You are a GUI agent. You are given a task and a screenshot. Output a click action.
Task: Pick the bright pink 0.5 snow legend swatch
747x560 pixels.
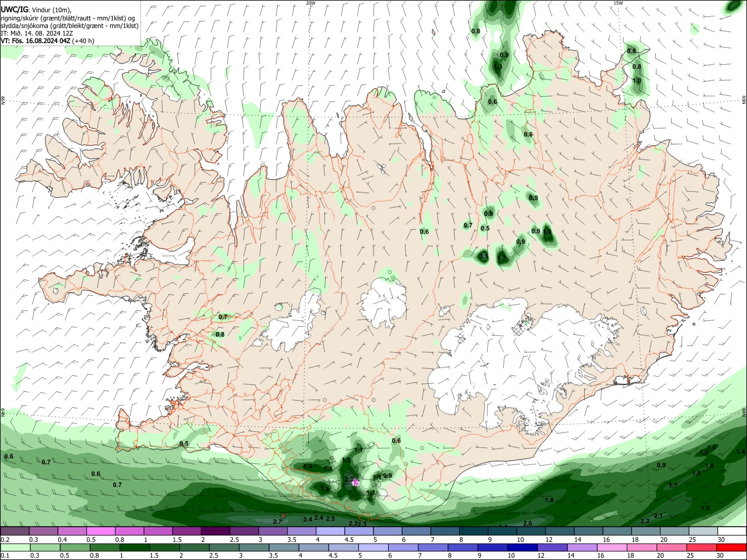coord(100,531)
